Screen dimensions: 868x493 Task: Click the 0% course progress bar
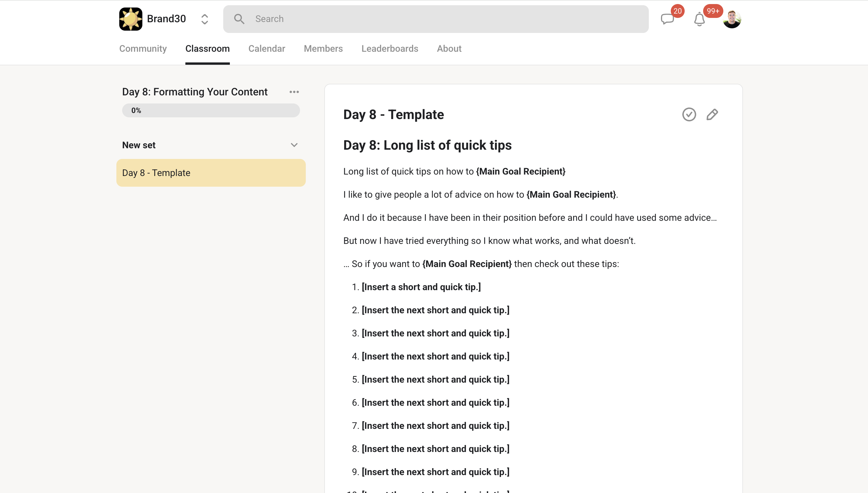[211, 110]
